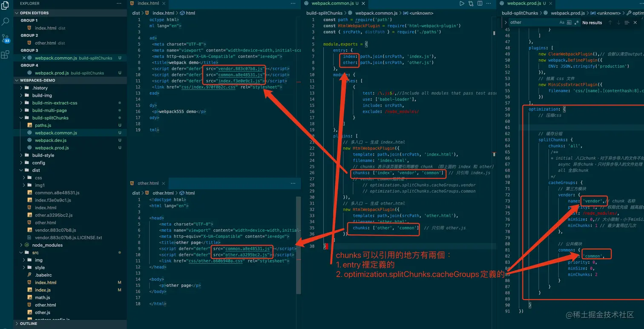
Task: Open vendor.883c07b8.js.LICENSE.txt in the file tree
Action: pyautogui.click(x=70, y=237)
